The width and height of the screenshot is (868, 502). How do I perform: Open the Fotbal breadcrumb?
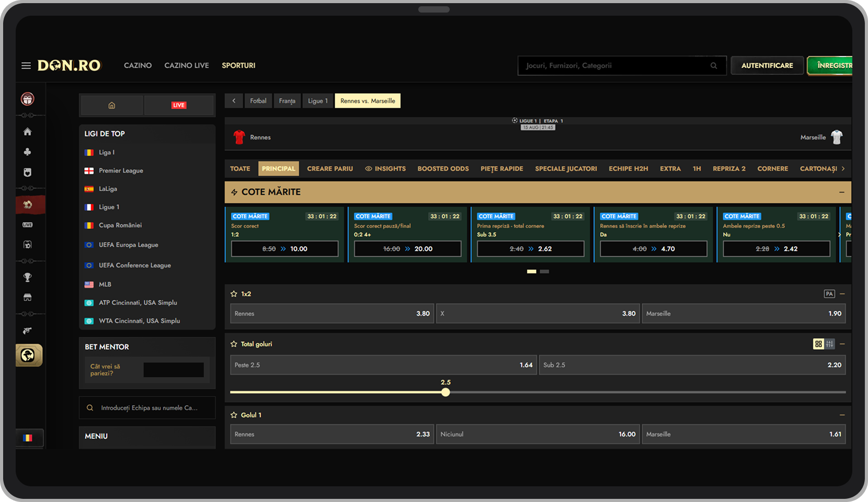point(258,101)
